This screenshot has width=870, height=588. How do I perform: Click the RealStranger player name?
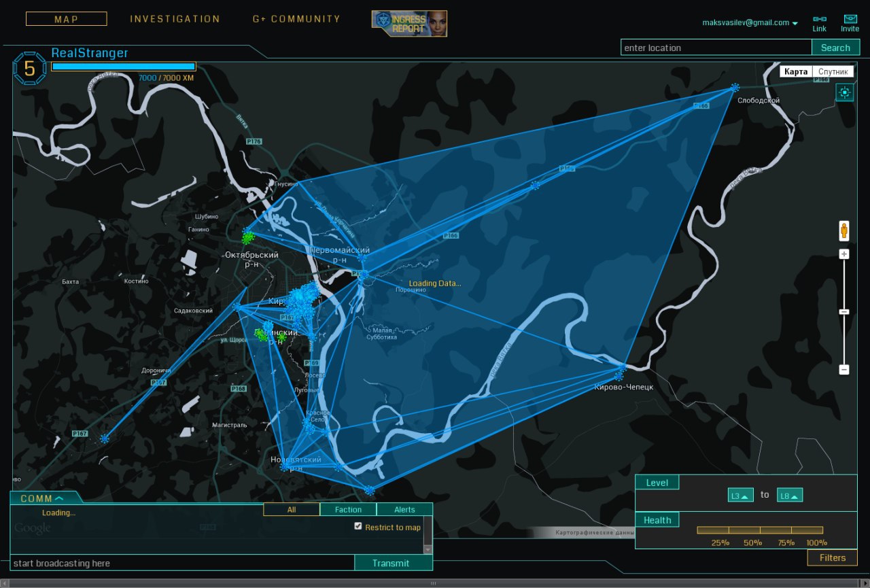click(x=90, y=53)
